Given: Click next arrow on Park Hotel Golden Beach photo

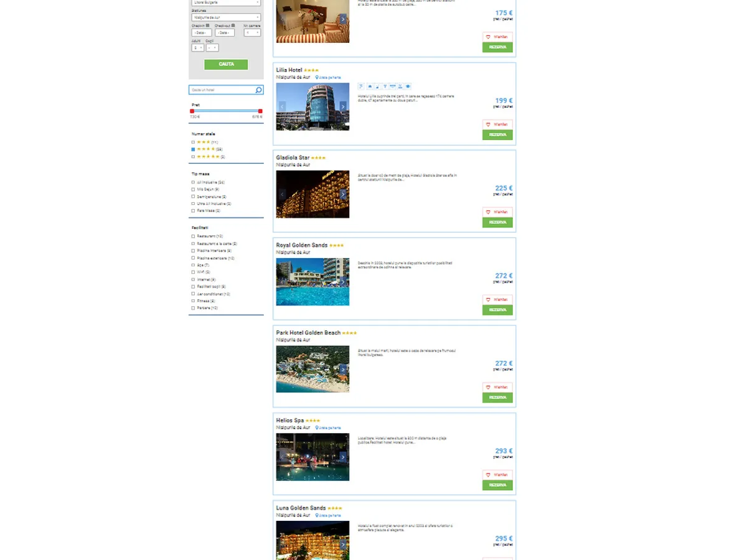Looking at the screenshot, I should pyautogui.click(x=343, y=370).
